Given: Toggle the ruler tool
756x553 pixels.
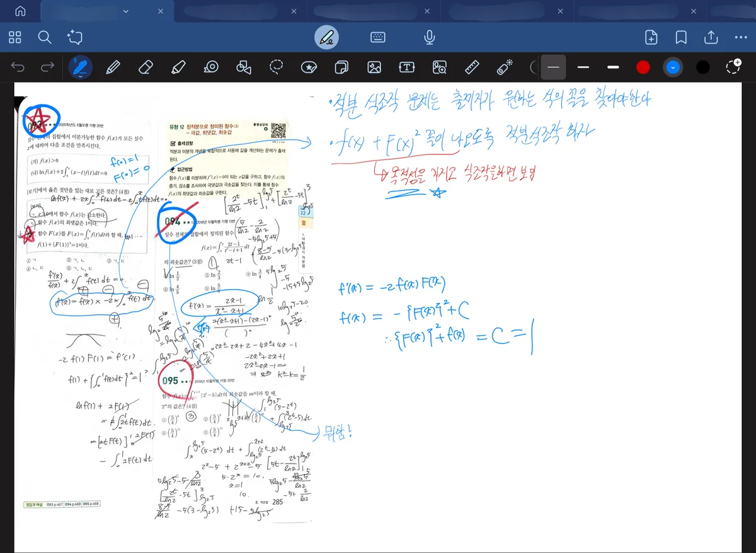Looking at the screenshot, I should 472,67.
